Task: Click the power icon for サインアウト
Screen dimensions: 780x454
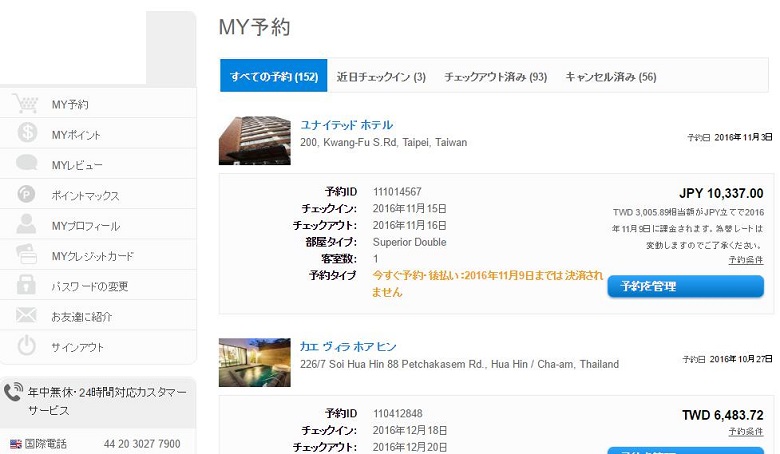Action: click(x=26, y=347)
